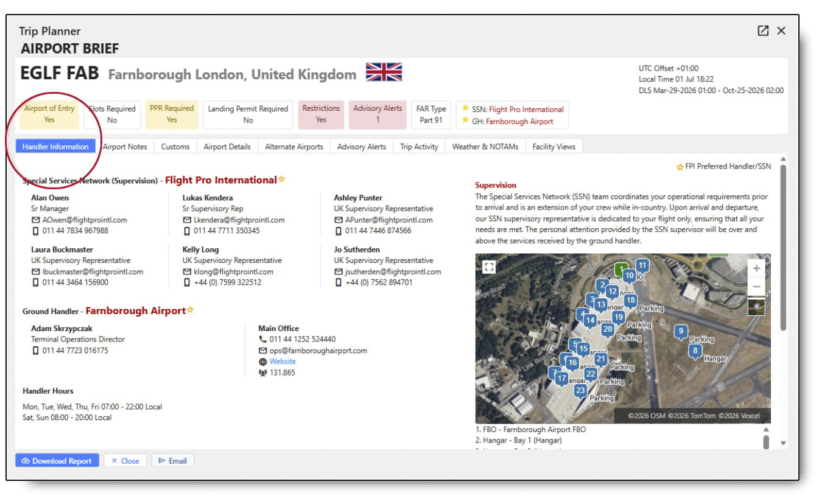833x504 pixels.
Task: Go to the Alternate Airports tab
Action: pos(294,147)
